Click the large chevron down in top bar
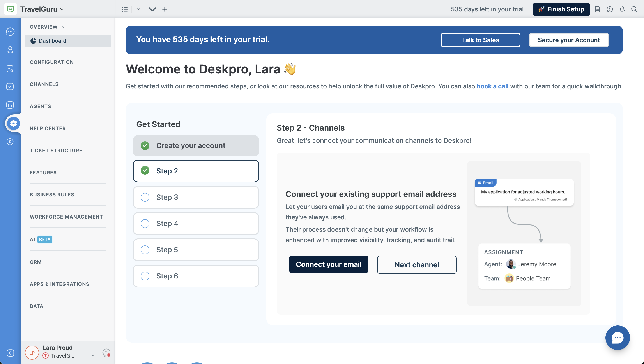644x364 pixels. pos(152,9)
